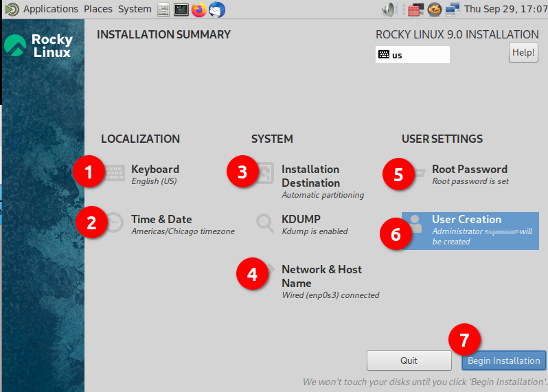Screen dimensions: 548x392
Task: Open Root Password settings
Action: [x=469, y=170]
